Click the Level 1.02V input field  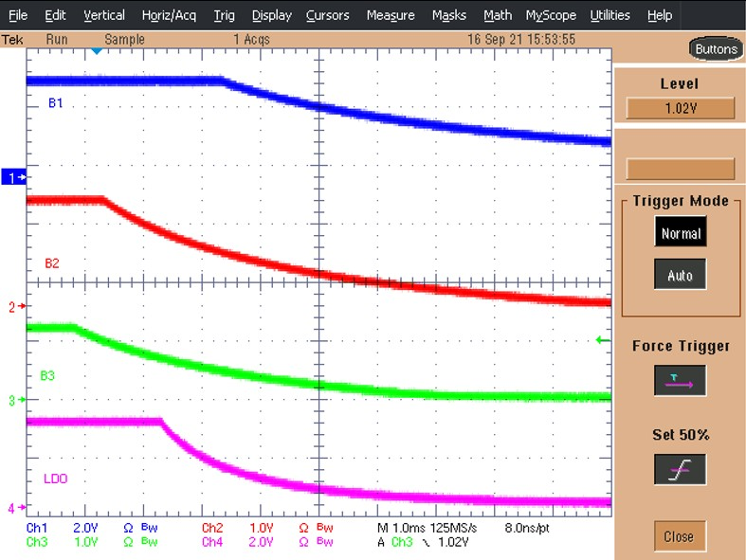(x=680, y=108)
